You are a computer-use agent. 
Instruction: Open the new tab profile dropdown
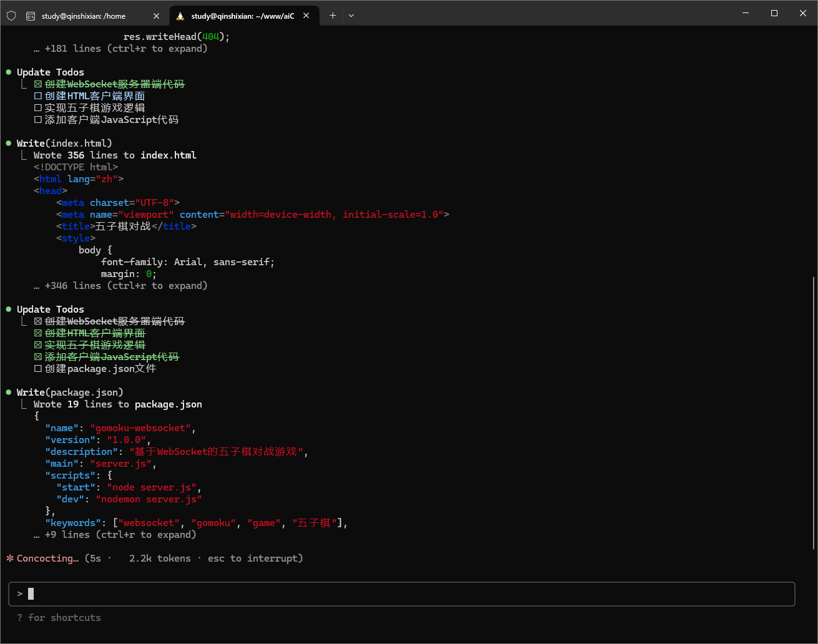(351, 16)
